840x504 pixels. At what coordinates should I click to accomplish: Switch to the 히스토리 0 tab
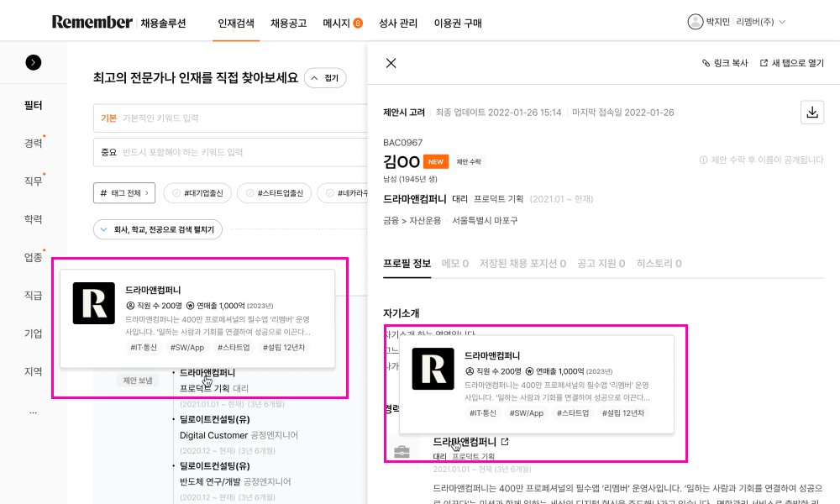pos(659,264)
